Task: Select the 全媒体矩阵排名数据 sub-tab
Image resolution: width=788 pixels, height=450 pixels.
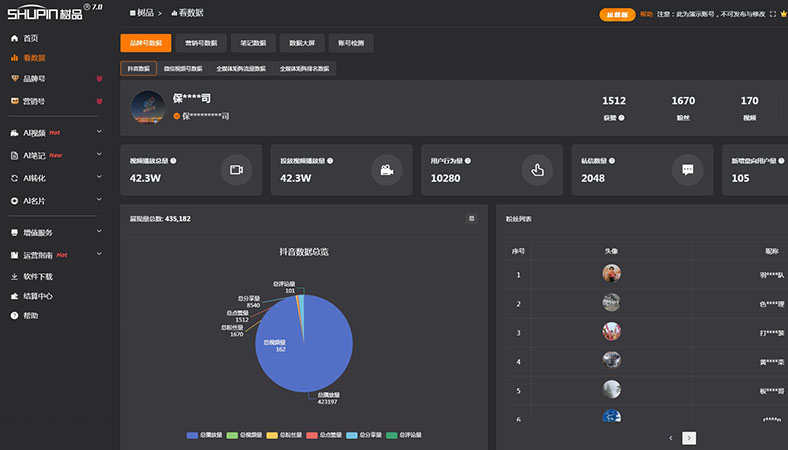Action: coord(305,68)
